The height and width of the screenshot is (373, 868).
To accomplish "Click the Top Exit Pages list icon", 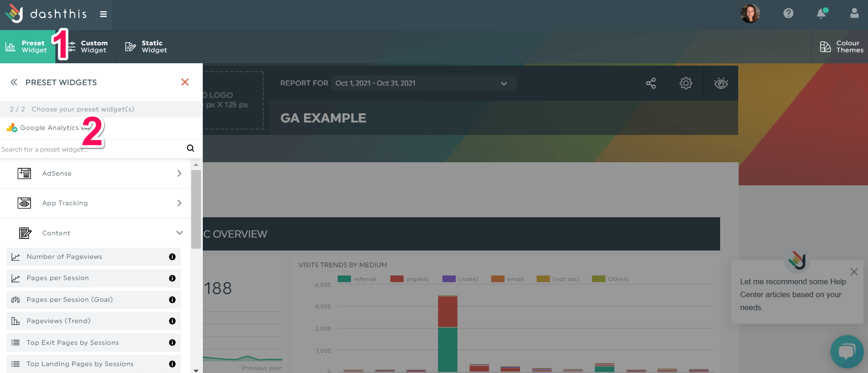I will (x=16, y=342).
